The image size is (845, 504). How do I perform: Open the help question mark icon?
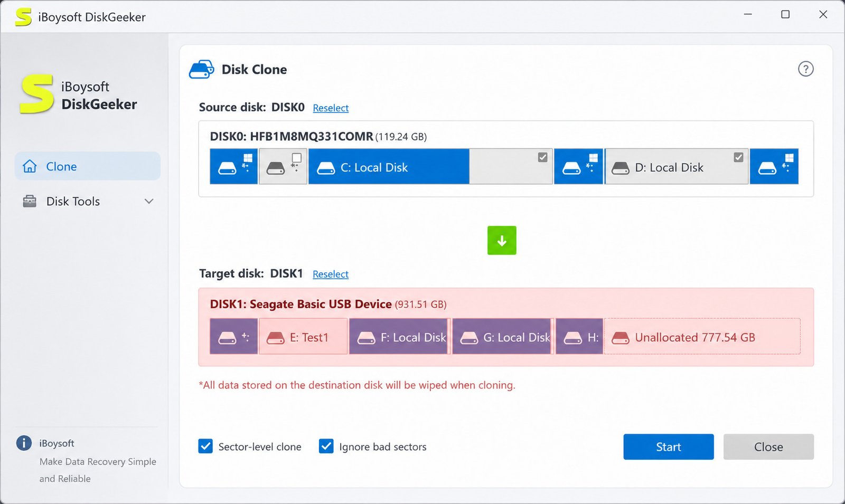coord(805,69)
